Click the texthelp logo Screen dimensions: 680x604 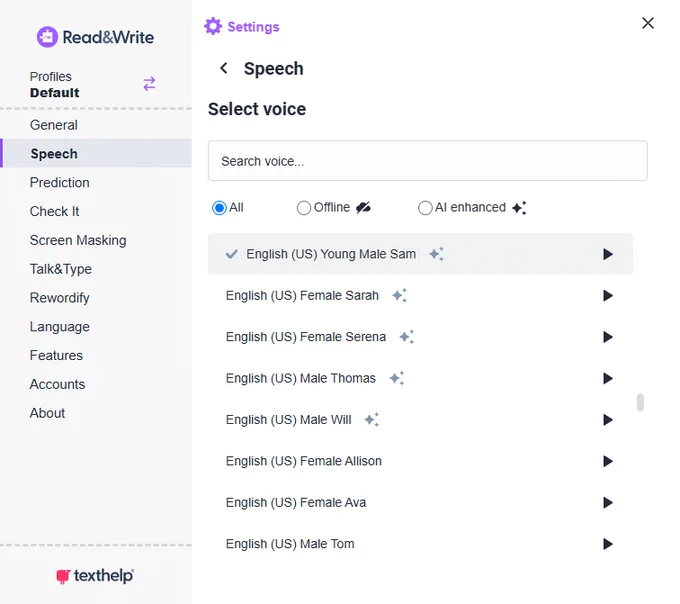click(x=95, y=576)
